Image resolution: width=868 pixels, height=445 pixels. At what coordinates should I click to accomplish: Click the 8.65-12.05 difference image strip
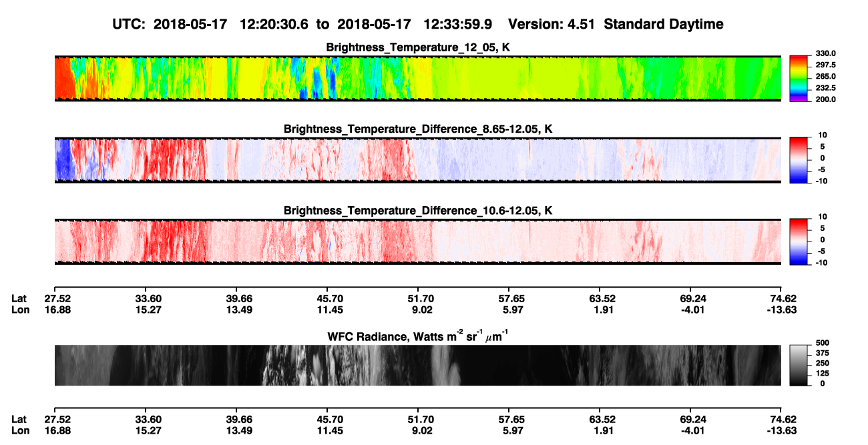[x=417, y=160]
